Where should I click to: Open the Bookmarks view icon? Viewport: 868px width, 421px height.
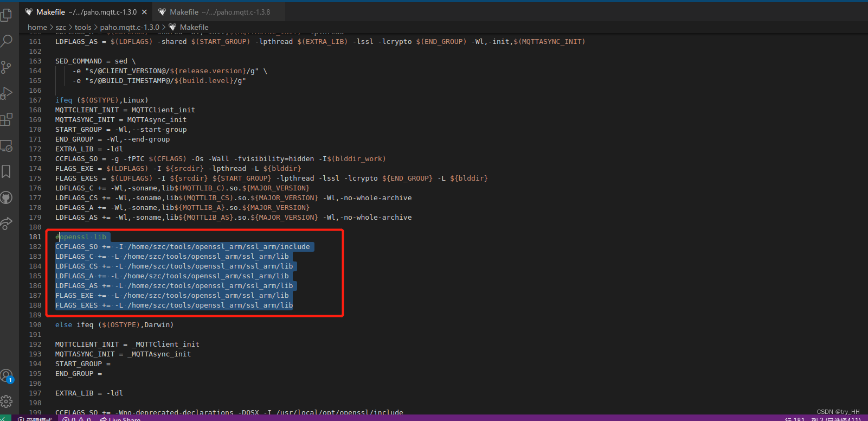7,171
